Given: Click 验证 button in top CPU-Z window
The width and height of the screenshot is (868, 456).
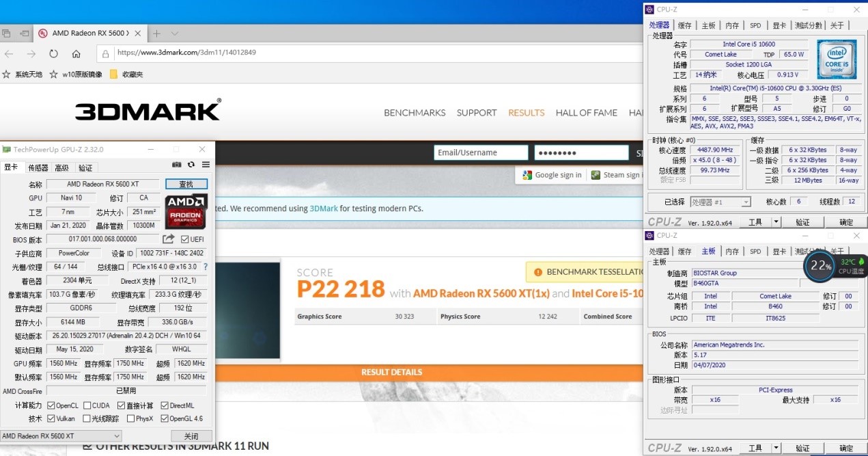Looking at the screenshot, I should coord(802,222).
